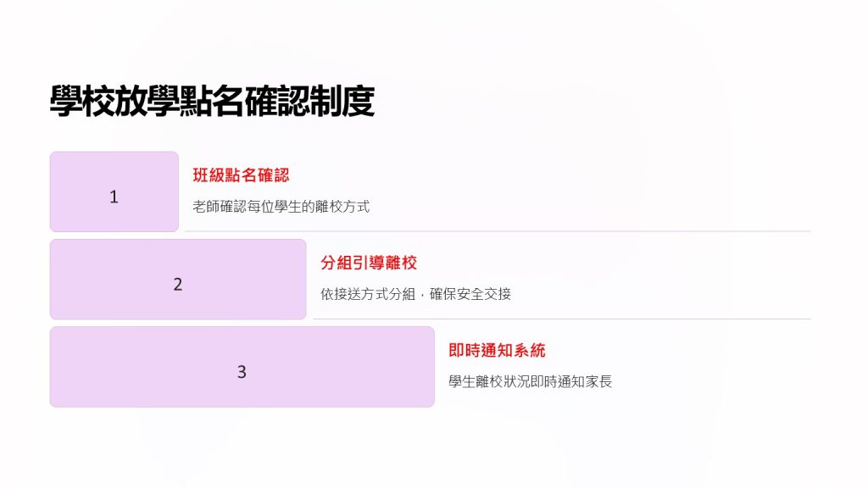Click the red heading 班級點名確認
Viewport: 868px width, 488px height.
click(241, 175)
